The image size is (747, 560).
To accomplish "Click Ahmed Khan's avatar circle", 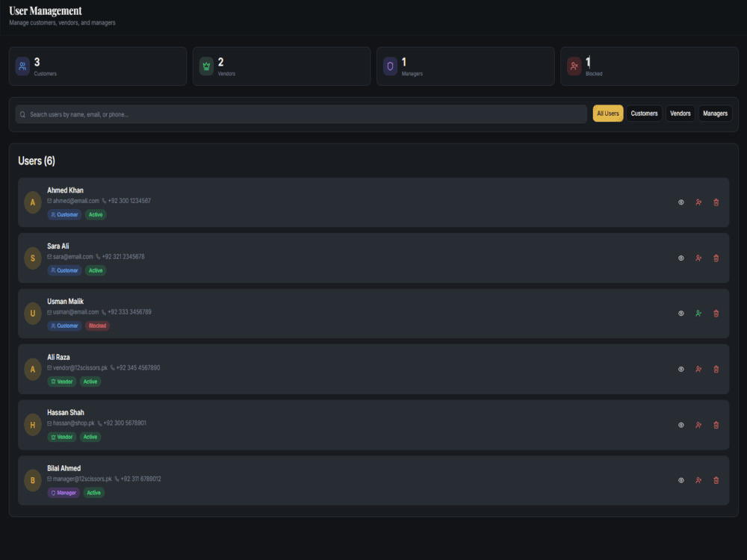I will [x=33, y=202].
